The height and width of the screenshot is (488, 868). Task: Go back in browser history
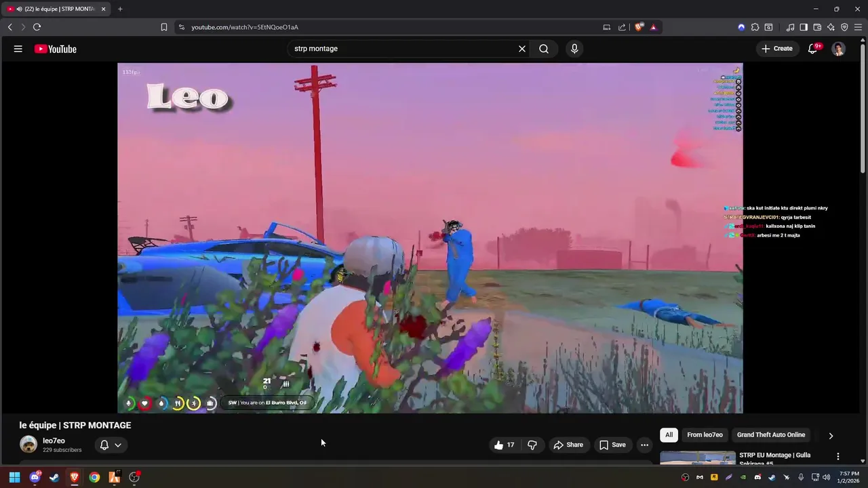tap(10, 27)
